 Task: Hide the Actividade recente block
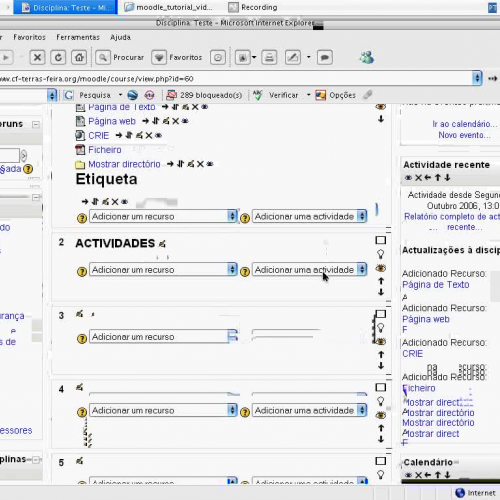coord(408,178)
